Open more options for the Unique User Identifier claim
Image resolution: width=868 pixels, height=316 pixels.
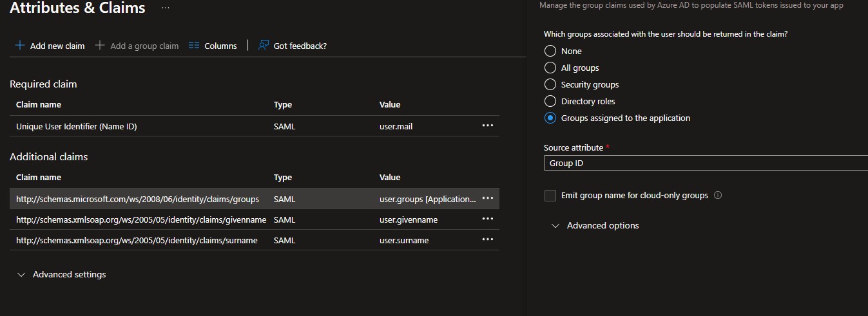(x=488, y=125)
